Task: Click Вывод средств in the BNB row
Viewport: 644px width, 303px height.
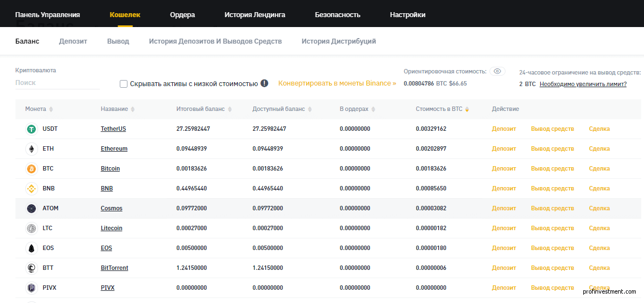Action: point(552,188)
